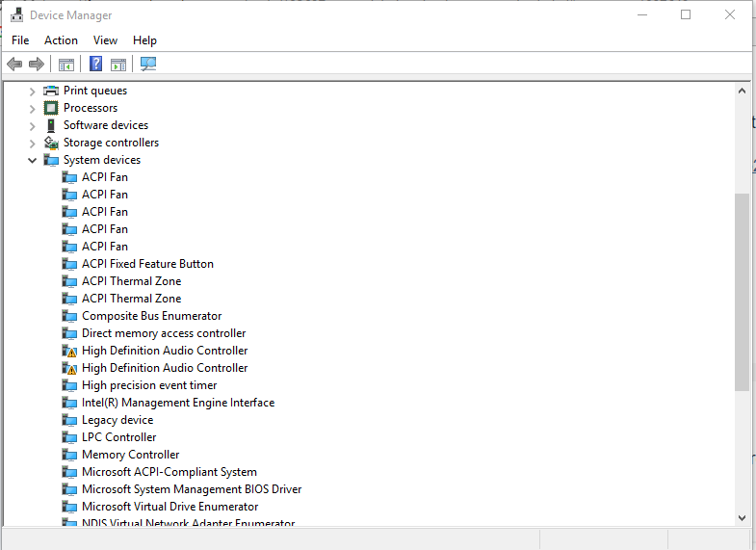The image size is (756, 550).
Task: Click the High precision event timer icon
Action: pos(69,385)
